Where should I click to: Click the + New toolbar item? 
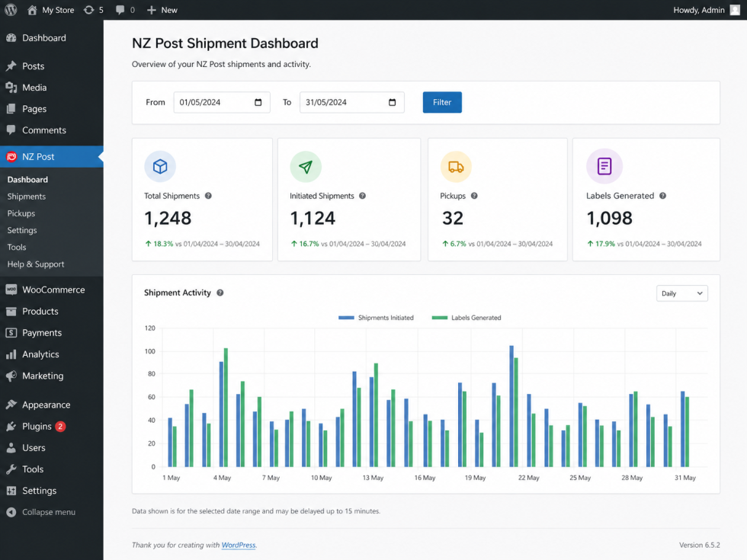(x=162, y=10)
